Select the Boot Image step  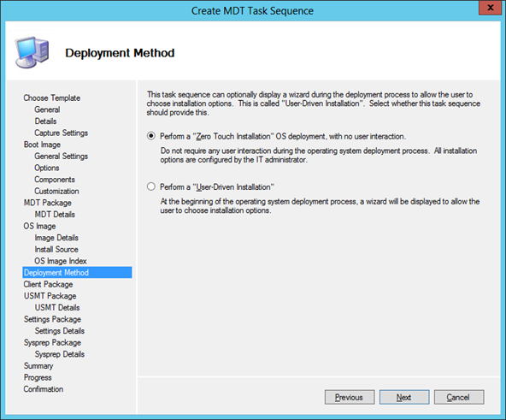[x=42, y=145]
